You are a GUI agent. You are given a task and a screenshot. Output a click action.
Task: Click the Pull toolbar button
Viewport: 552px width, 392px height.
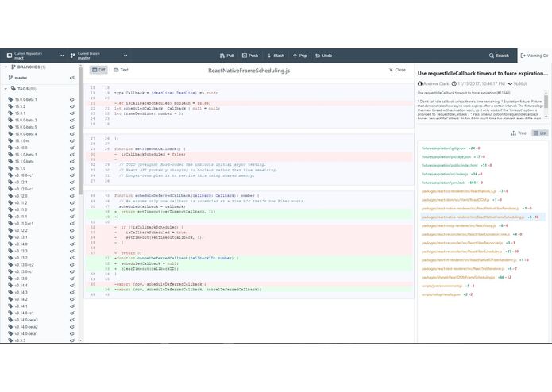(x=226, y=56)
